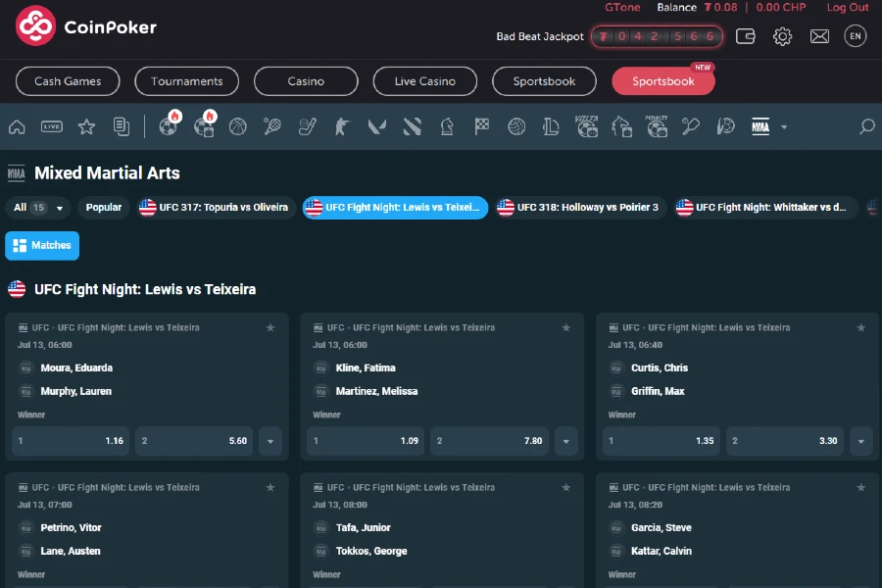Switch to the Tournaments tab
882x588 pixels.
click(x=186, y=81)
